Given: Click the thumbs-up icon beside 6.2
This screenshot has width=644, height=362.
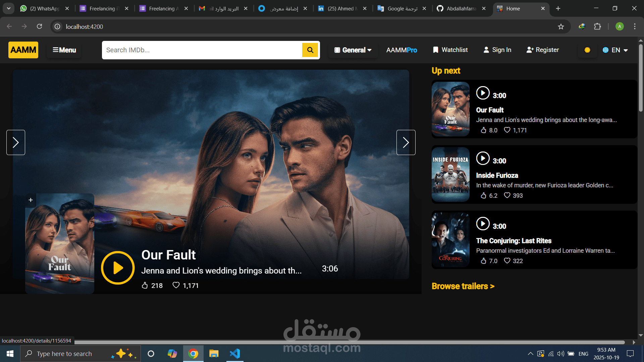Looking at the screenshot, I should coord(483,195).
